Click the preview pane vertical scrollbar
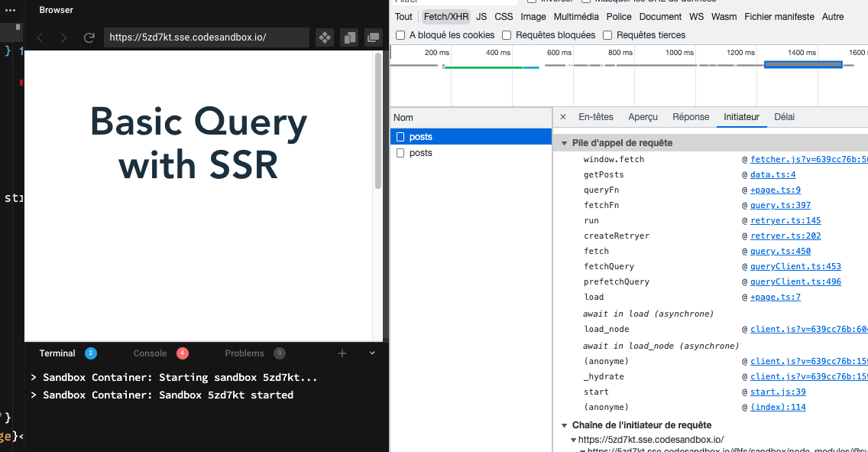 378,121
